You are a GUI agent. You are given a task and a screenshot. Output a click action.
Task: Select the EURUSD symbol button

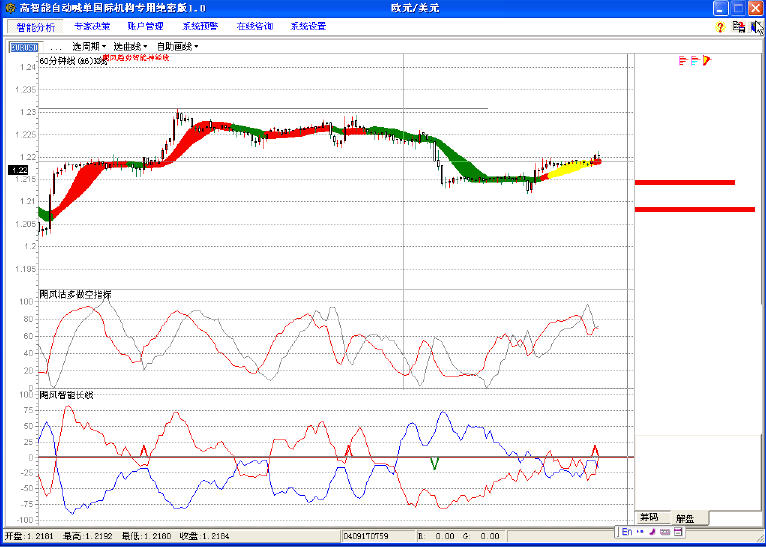point(24,47)
